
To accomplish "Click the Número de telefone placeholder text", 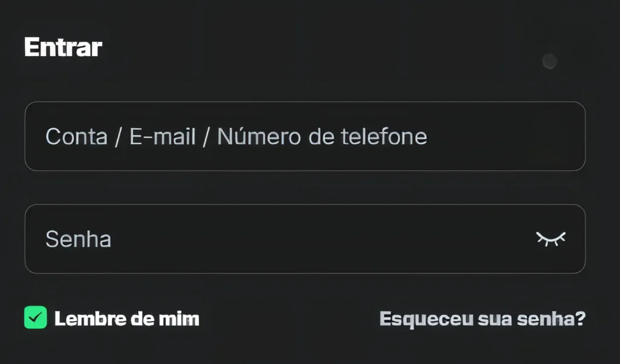I will pos(322,137).
